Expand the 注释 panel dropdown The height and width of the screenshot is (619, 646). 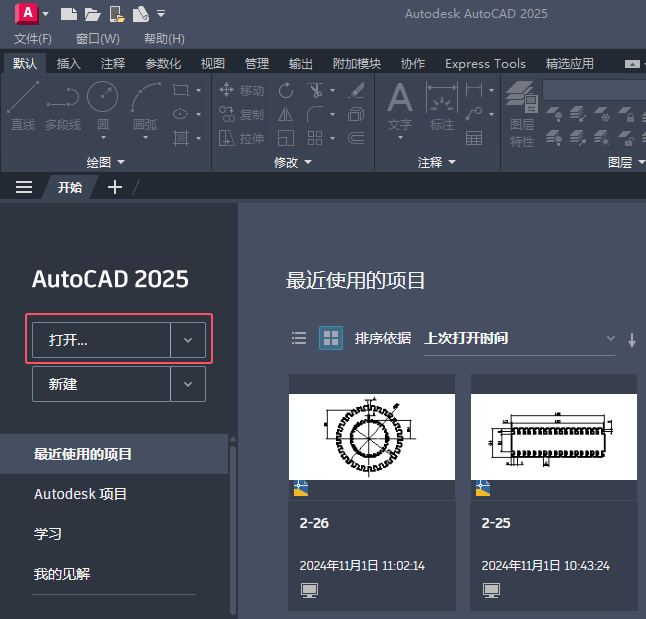pyautogui.click(x=437, y=162)
